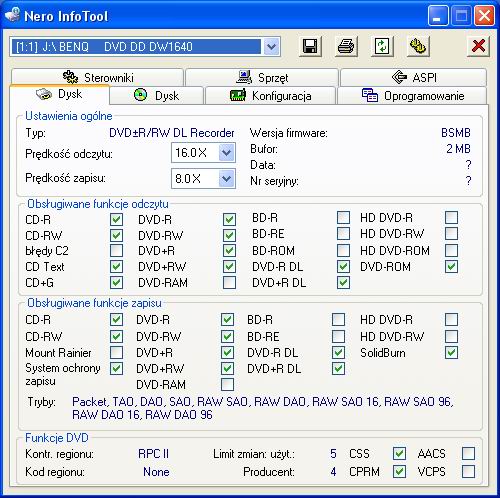Open the drive selection dropdown BENQ DW1640

[x=271, y=47]
